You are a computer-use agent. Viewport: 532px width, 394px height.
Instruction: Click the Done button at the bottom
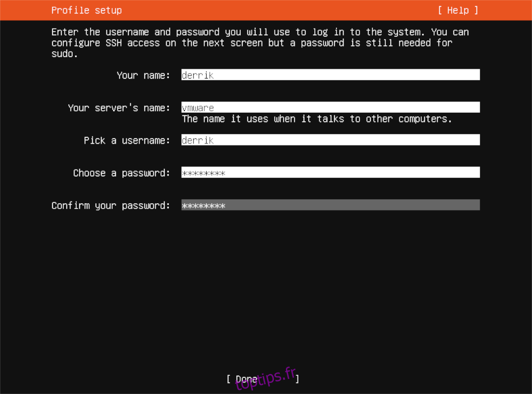click(x=263, y=379)
